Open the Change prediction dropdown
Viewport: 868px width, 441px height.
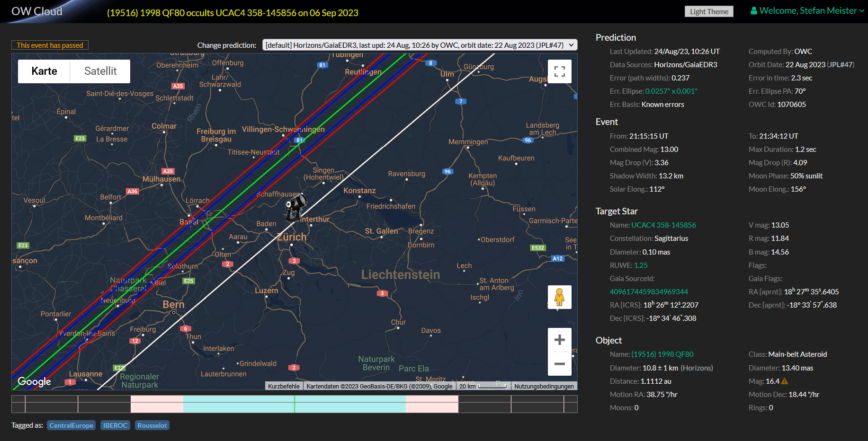420,45
